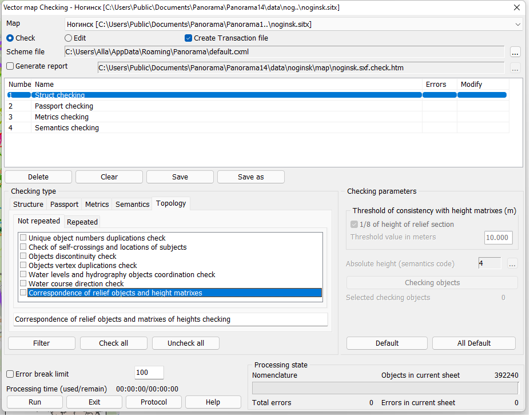Open the Map dropdown list
The width and height of the screenshot is (530, 420).
tap(517, 25)
